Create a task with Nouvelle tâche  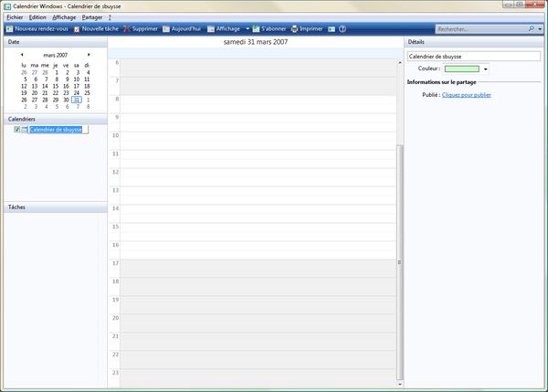click(77, 29)
